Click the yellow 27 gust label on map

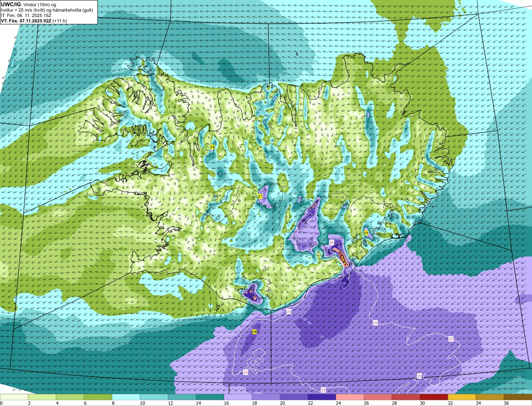(x=260, y=196)
